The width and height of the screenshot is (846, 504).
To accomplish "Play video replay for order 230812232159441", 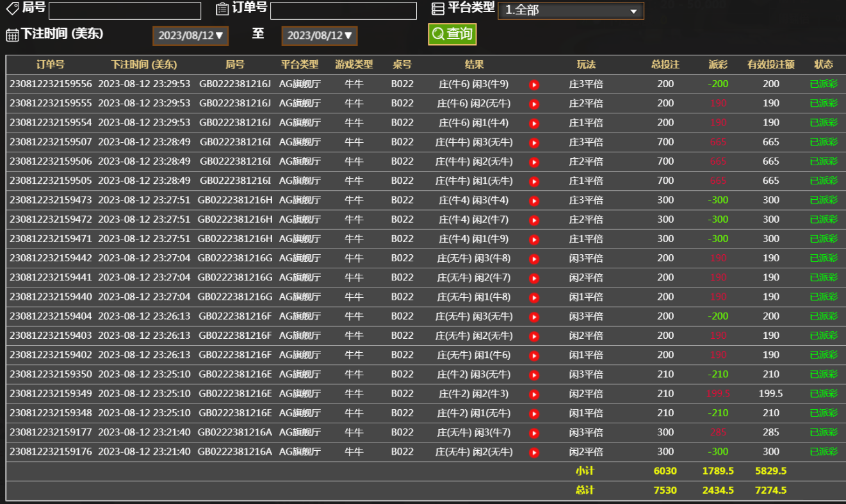I will (x=534, y=278).
